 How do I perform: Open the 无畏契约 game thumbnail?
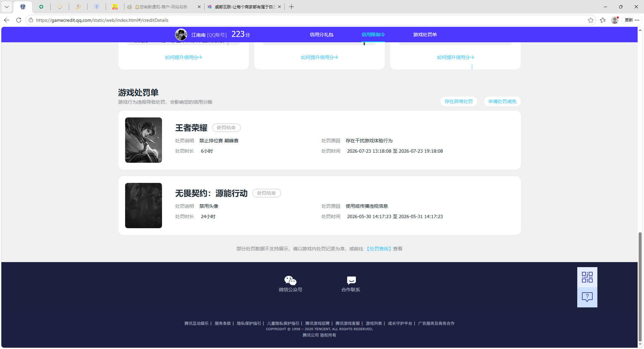[144, 205]
